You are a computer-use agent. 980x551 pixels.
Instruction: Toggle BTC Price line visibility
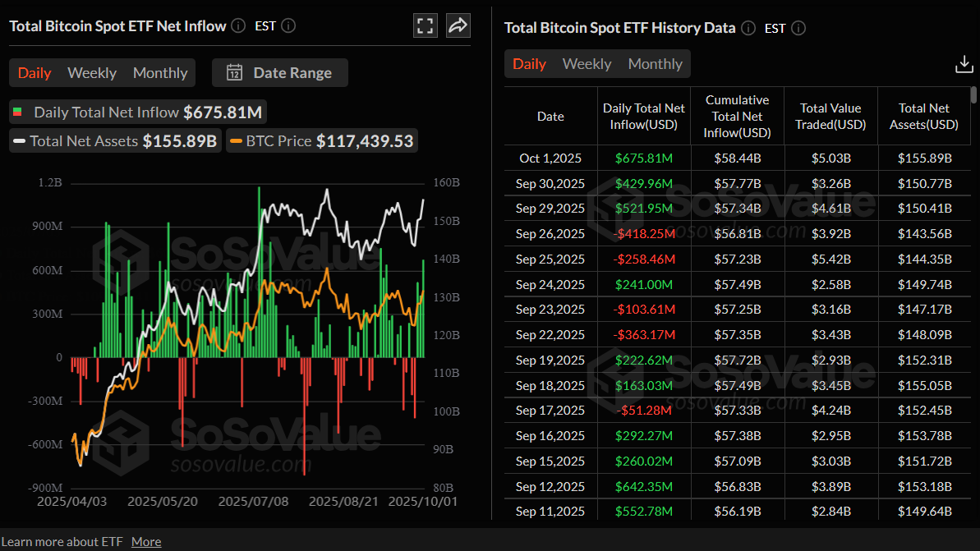tap(321, 141)
